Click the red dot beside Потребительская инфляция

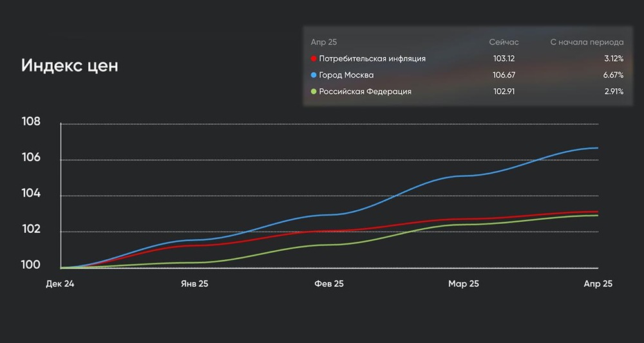(314, 59)
